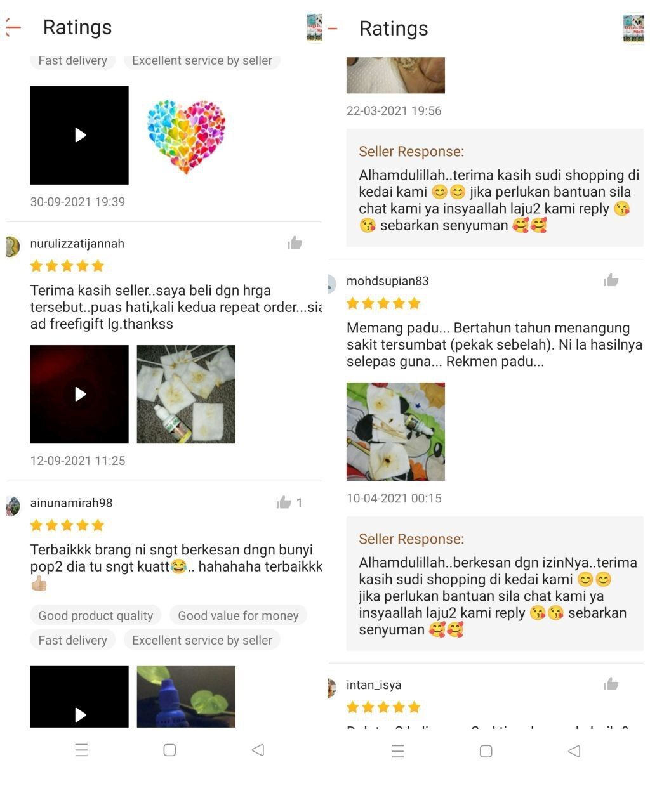The height and width of the screenshot is (812, 650).
Task: Play the black video above 30-09-2021 date
Action: tap(79, 135)
